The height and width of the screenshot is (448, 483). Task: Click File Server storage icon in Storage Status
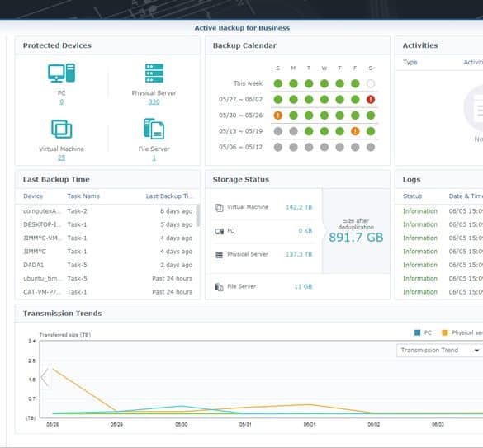(219, 287)
